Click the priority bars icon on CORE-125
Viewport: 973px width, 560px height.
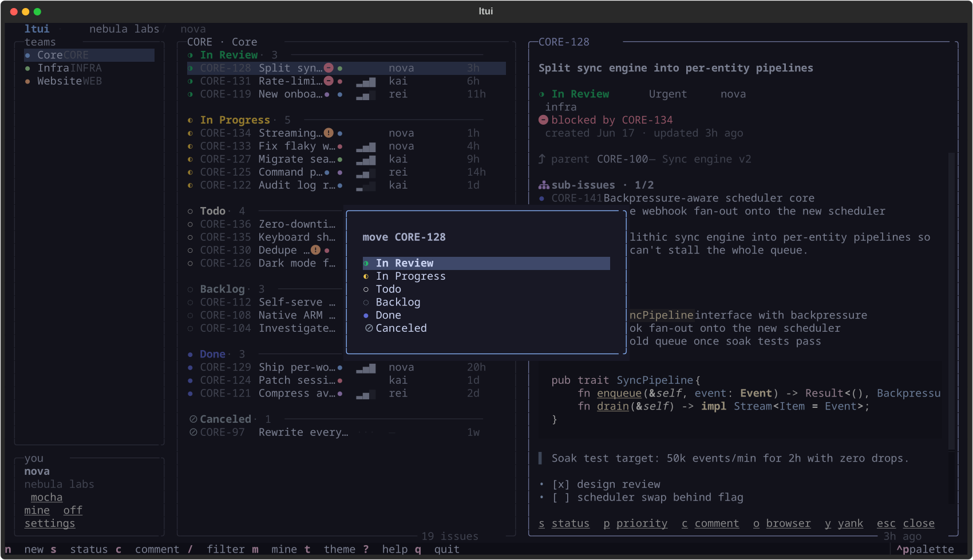pos(366,173)
